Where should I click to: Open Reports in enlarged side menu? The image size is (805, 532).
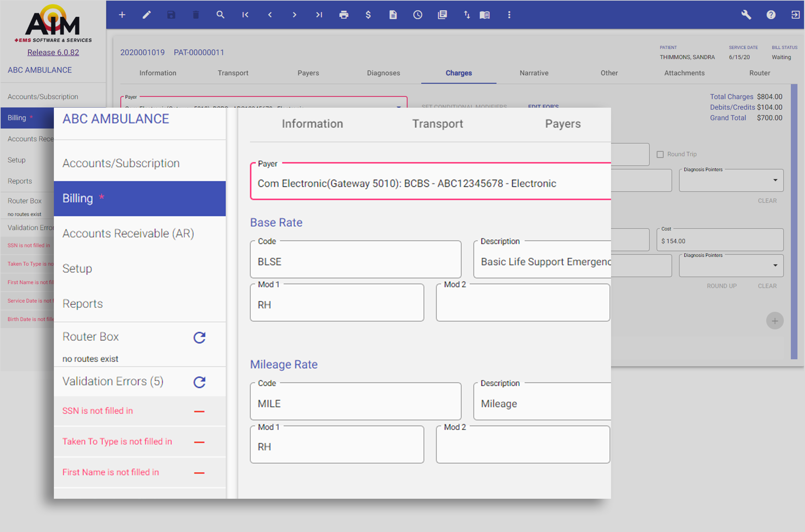(139, 304)
